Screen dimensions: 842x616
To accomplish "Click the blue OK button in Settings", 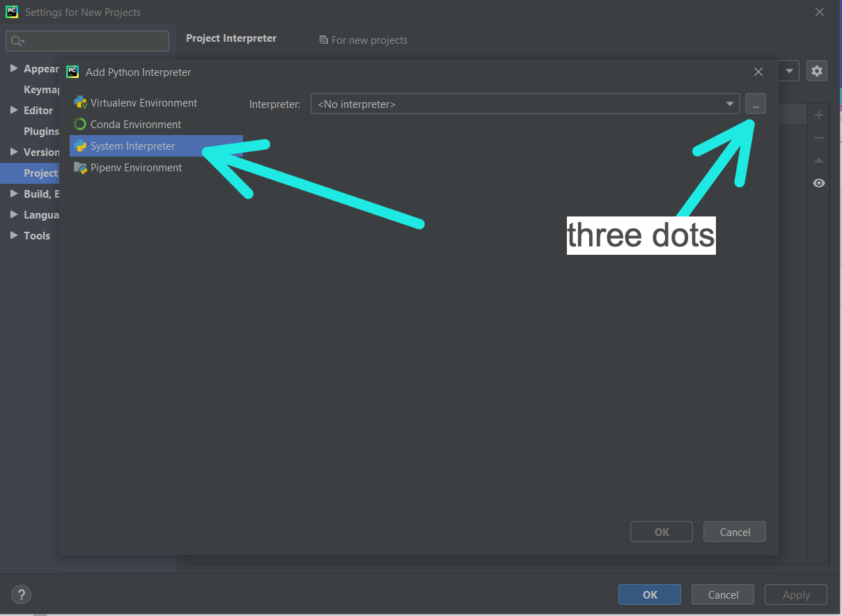I will (649, 594).
